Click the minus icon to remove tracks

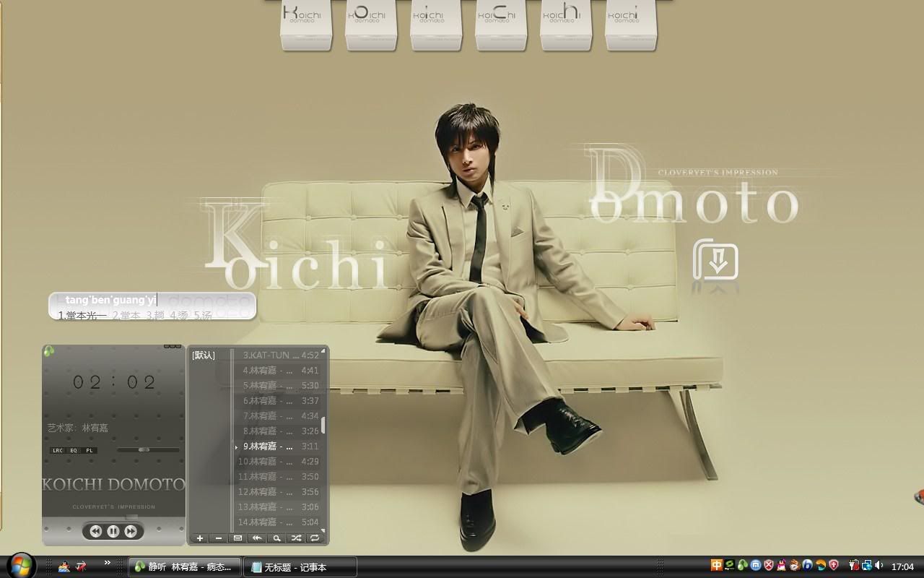coord(219,538)
